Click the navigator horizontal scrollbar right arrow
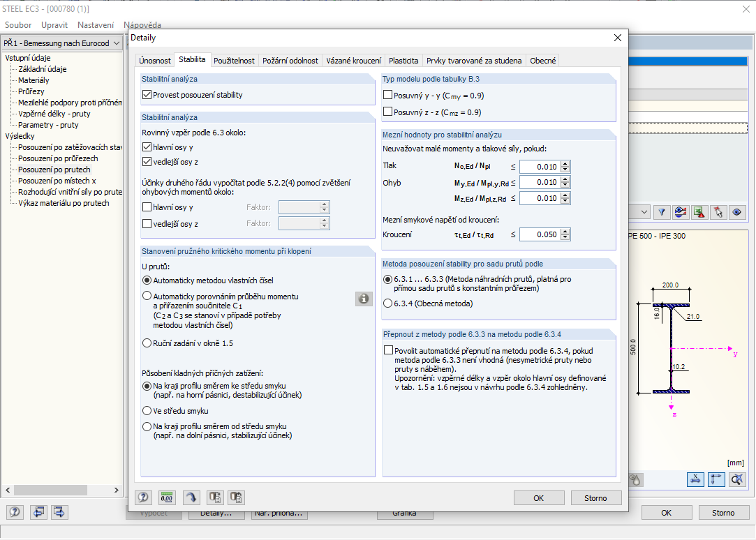Screen dimensions: 756x540 point(116,490)
